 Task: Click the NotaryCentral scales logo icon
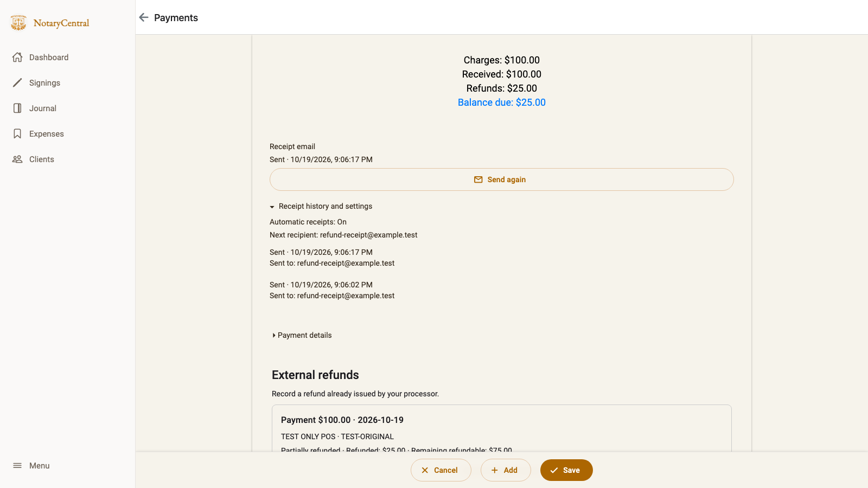point(18,23)
